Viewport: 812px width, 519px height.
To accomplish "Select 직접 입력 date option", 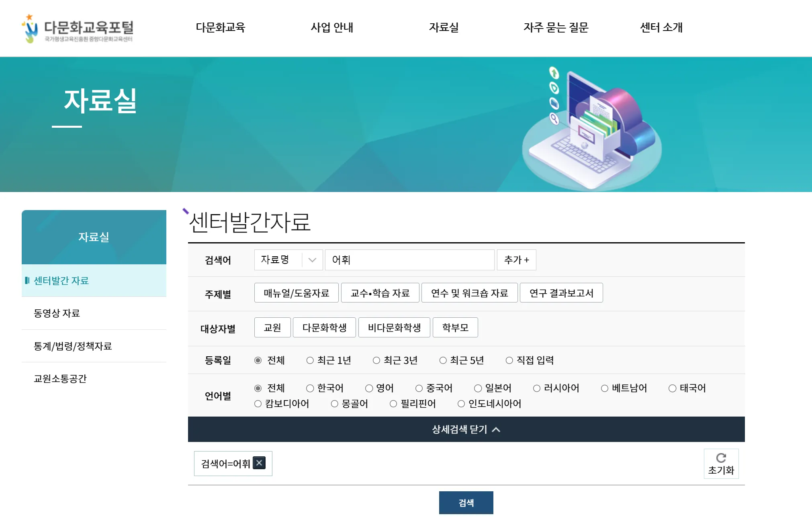I will click(x=509, y=360).
